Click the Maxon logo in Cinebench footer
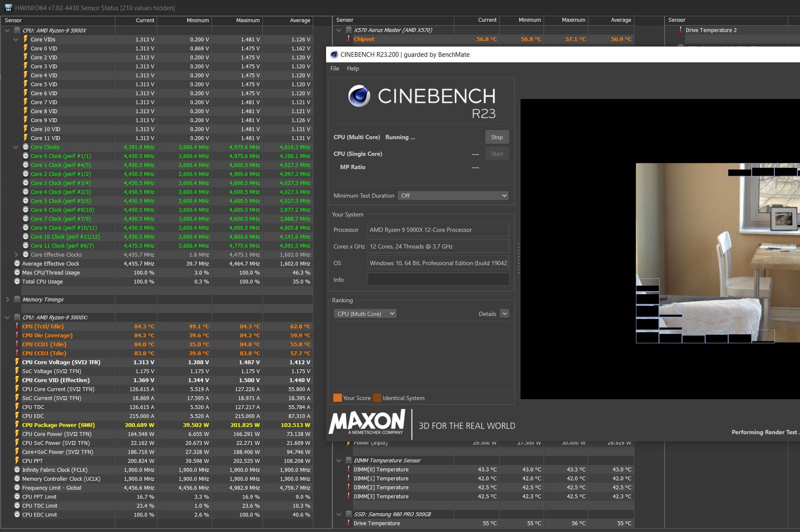This screenshot has width=800, height=532. [x=367, y=422]
